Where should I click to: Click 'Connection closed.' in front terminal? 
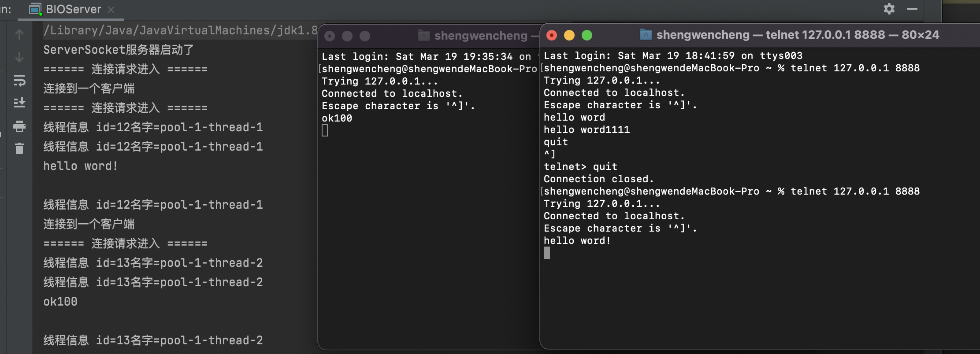[x=599, y=179]
